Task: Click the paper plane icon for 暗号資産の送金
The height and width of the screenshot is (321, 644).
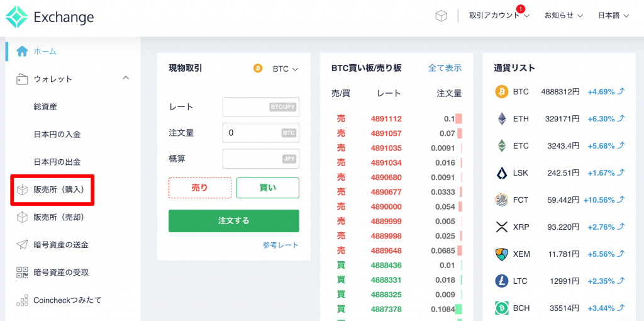Action: click(x=23, y=245)
